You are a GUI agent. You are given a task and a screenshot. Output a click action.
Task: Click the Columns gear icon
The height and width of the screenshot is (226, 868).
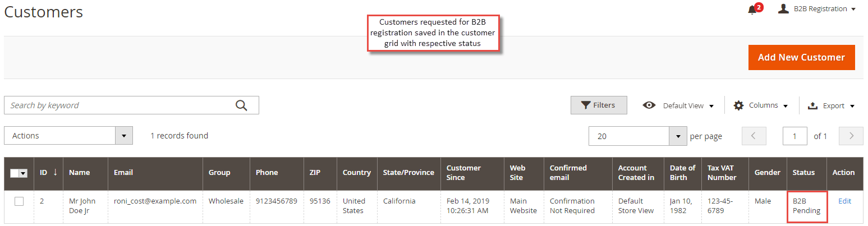click(738, 105)
